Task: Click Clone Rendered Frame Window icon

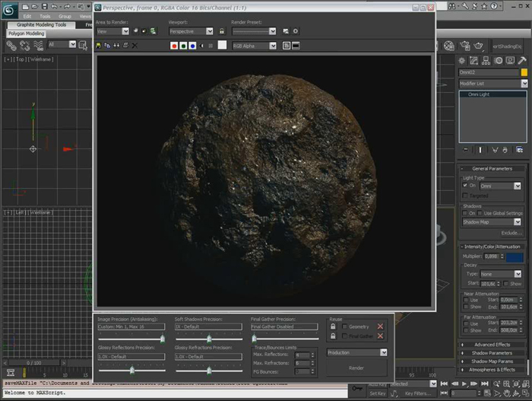Action: [x=116, y=46]
